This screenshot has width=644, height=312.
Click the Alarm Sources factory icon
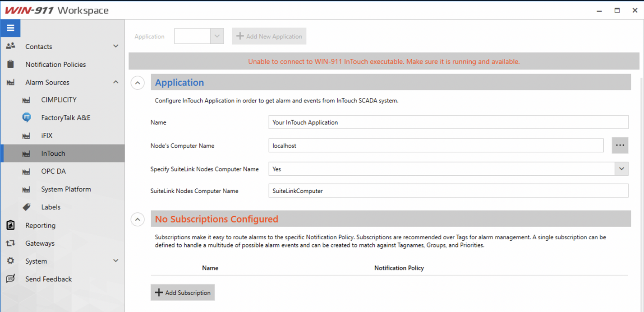click(10, 82)
